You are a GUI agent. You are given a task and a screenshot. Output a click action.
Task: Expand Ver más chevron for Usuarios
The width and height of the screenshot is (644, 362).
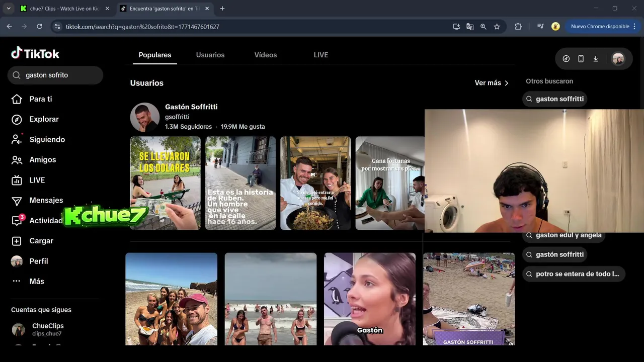pos(507,83)
